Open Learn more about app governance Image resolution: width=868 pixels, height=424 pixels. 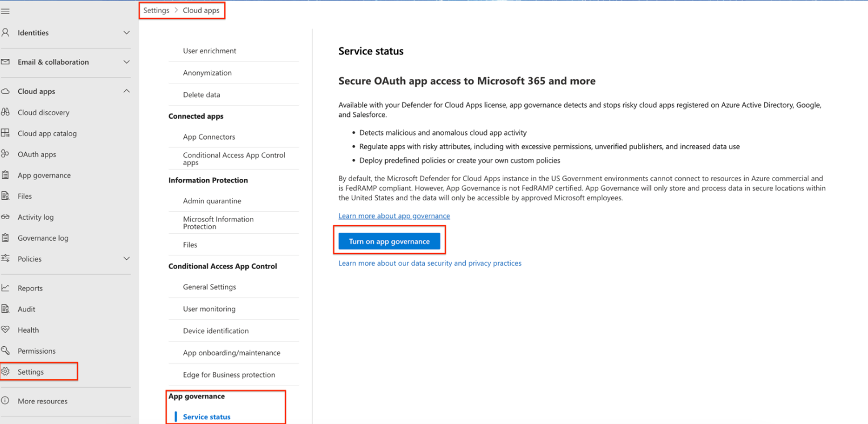[394, 216]
